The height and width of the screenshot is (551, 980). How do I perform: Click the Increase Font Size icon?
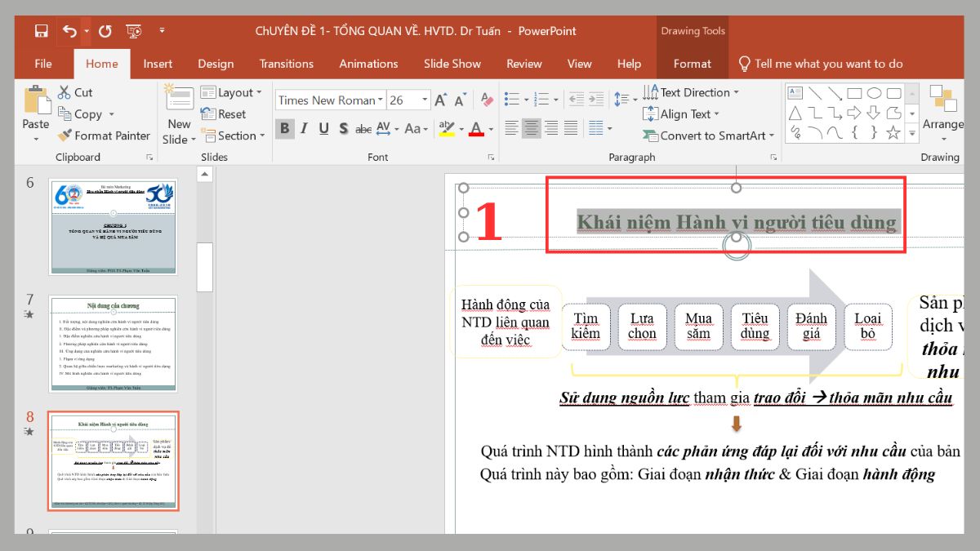[439, 98]
